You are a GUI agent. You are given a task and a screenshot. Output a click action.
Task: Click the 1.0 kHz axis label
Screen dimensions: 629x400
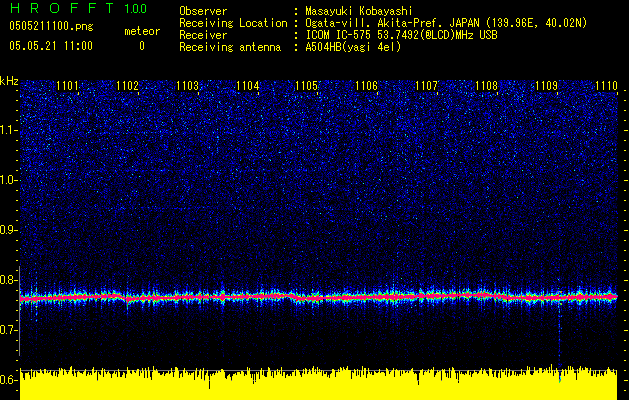8,180
